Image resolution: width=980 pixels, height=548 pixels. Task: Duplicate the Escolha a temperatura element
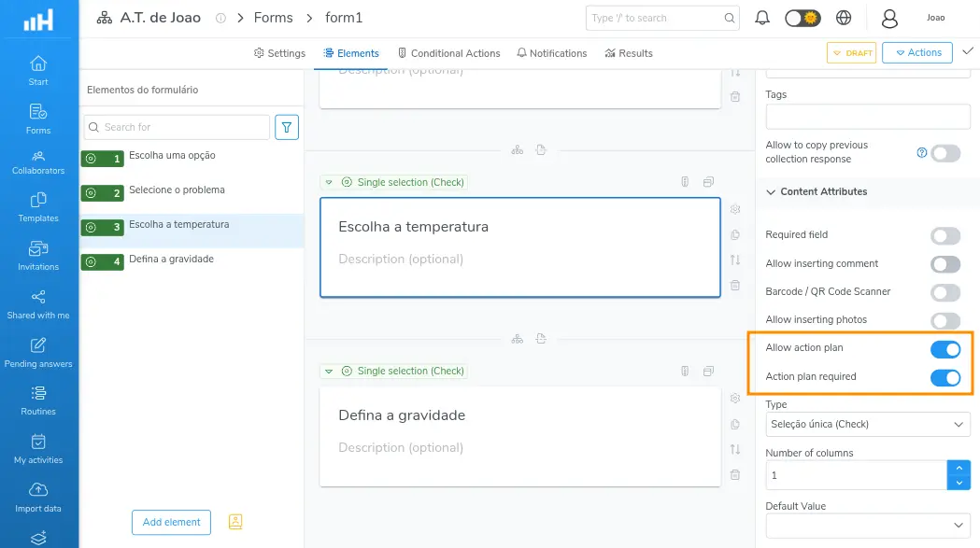point(735,235)
